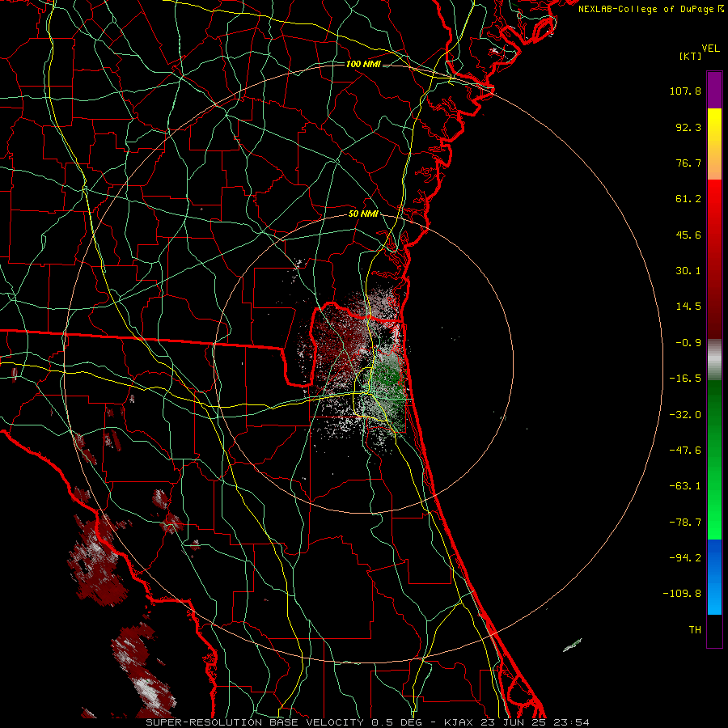Click the yellow segment of velocity color bar
The image size is (728, 728).
pos(714,144)
